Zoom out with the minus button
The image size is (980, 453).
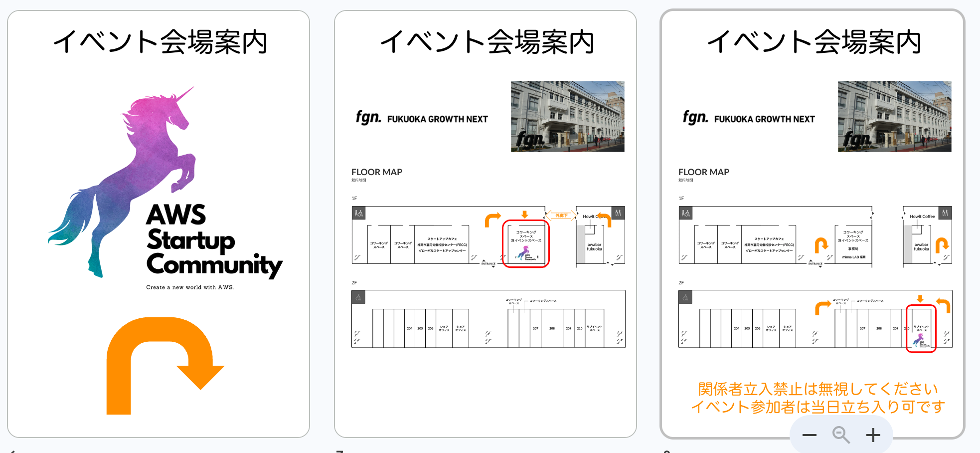coord(809,435)
